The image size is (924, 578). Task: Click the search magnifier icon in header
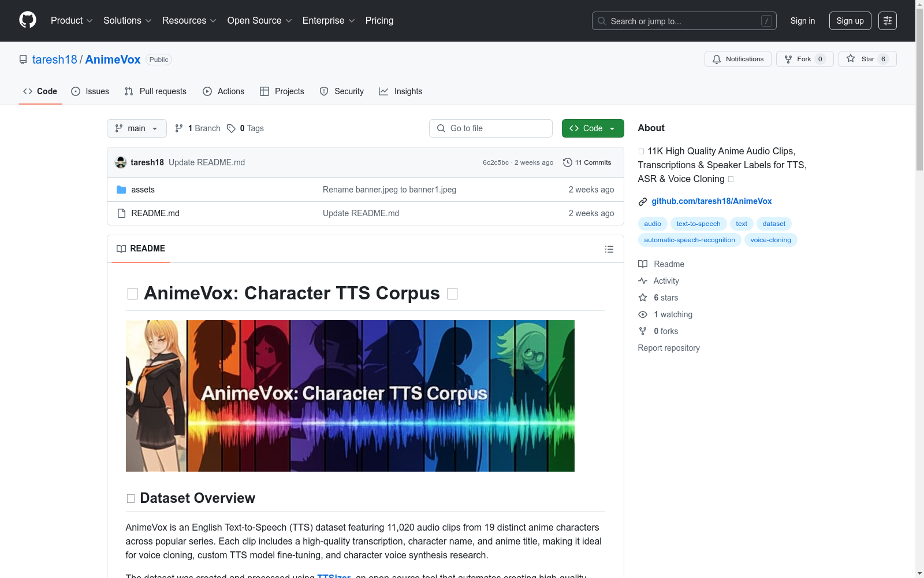602,21
